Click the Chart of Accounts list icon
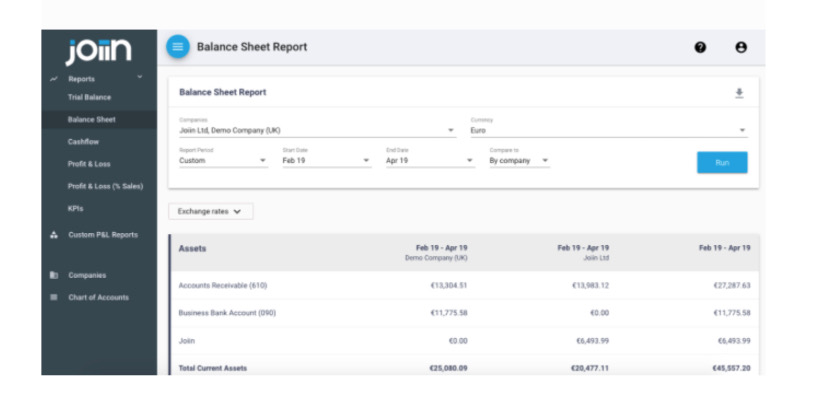The image size is (828, 412). click(x=53, y=297)
